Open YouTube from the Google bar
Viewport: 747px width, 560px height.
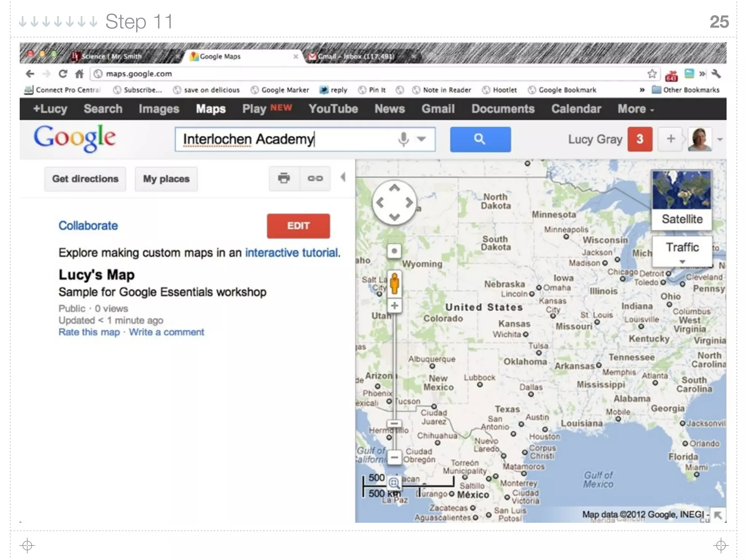tap(333, 109)
